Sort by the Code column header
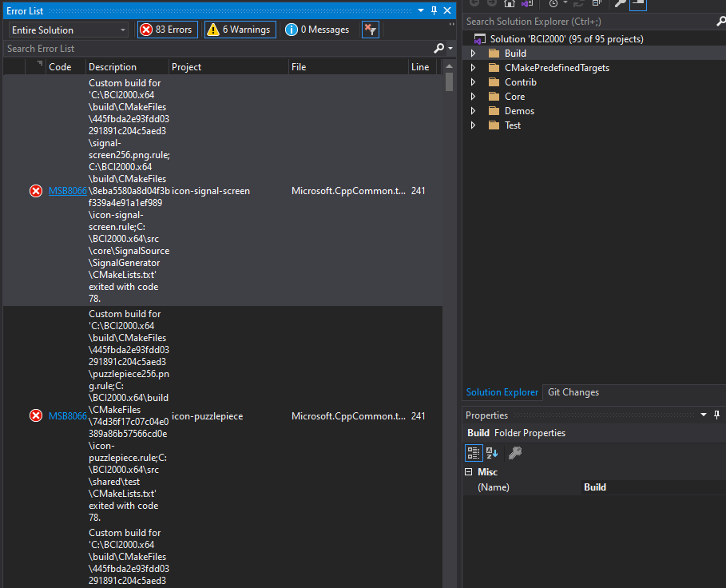The width and height of the screenshot is (726, 588). [x=60, y=67]
